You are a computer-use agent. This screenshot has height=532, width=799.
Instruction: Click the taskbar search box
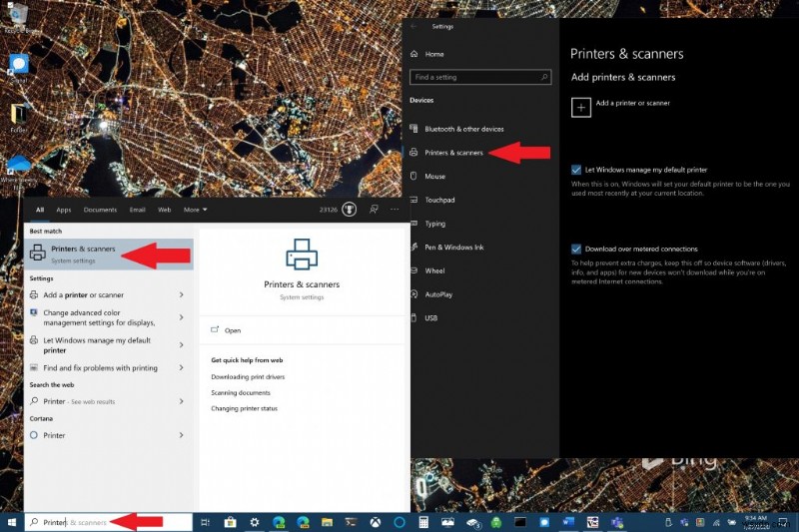[109, 522]
